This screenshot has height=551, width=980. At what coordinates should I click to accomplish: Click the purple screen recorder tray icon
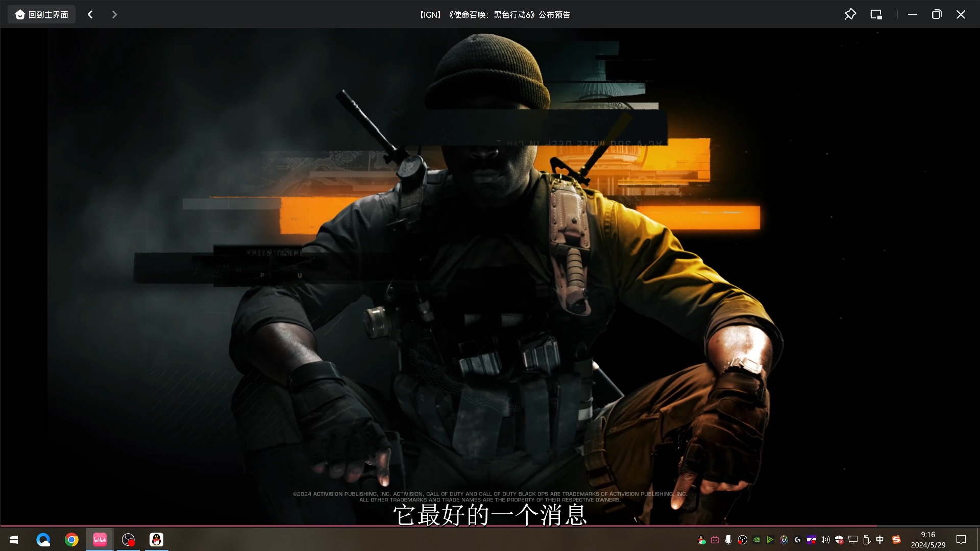pyautogui.click(x=811, y=540)
